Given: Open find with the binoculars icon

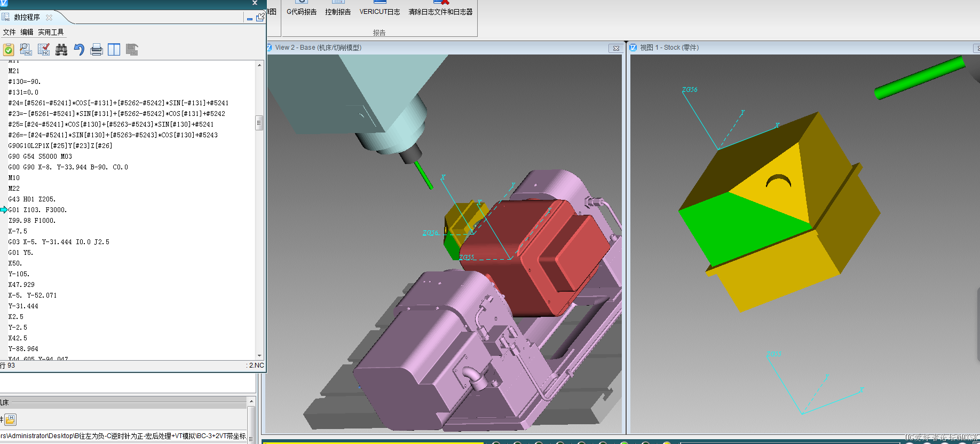Looking at the screenshot, I should [61, 50].
